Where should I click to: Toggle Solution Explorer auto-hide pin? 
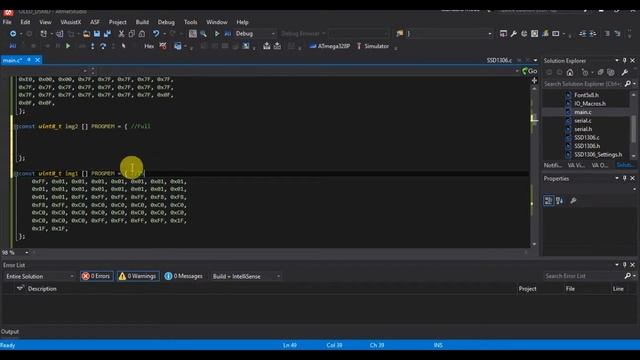tap(624, 60)
